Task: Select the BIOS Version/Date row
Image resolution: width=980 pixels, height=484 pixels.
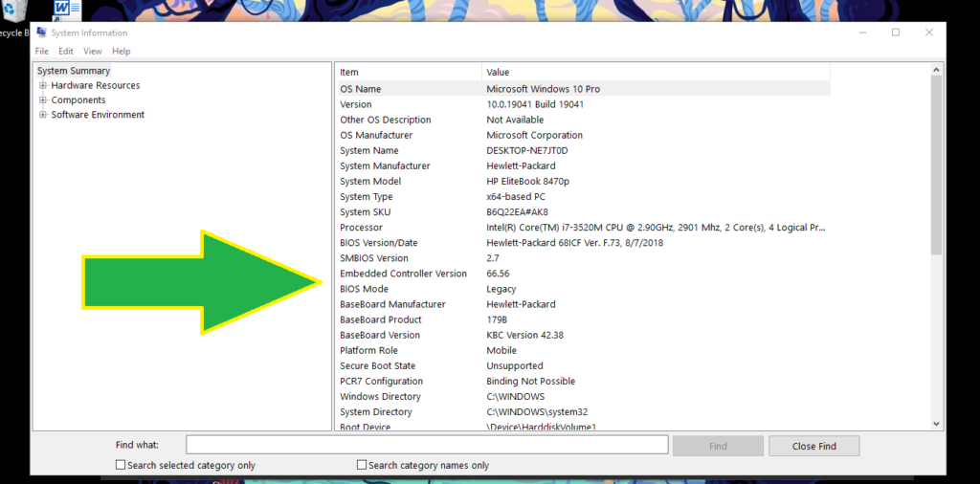Action: [584, 243]
